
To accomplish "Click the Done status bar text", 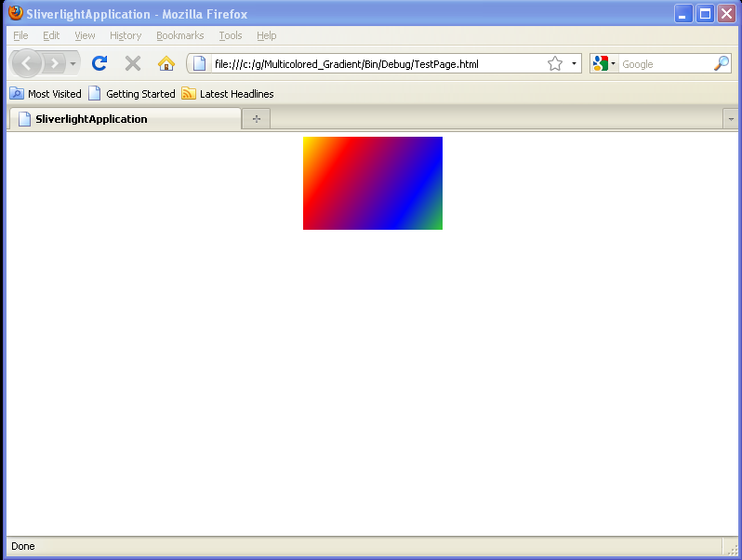I will (22, 546).
